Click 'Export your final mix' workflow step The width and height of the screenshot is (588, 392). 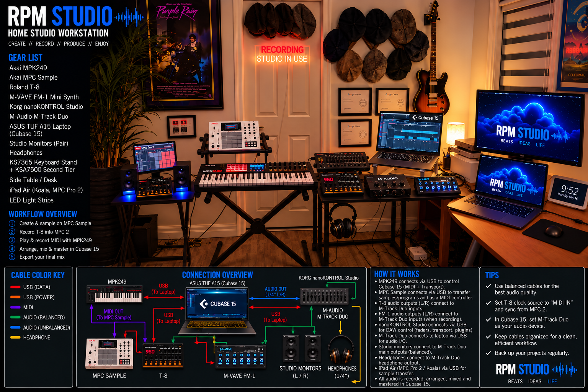42,257
